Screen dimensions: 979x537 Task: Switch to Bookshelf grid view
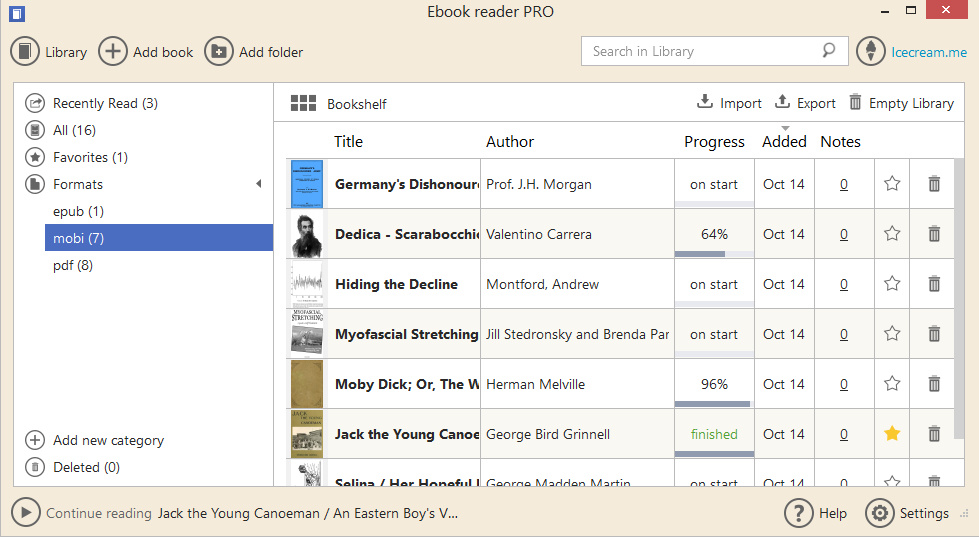303,103
